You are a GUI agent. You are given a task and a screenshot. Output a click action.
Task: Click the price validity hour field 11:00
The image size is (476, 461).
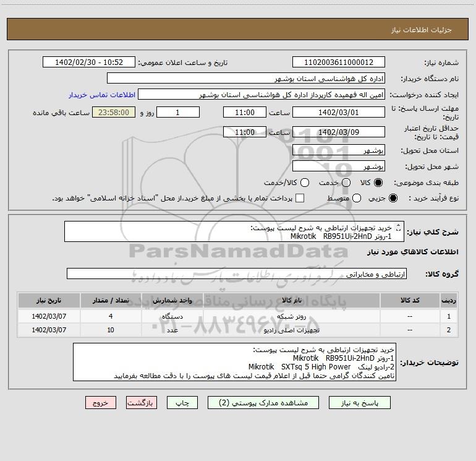click(245, 132)
